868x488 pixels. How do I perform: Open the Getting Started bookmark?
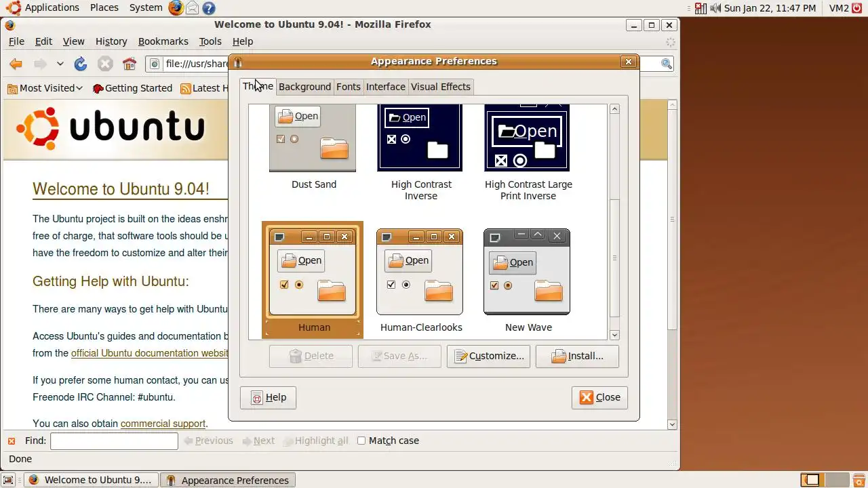pyautogui.click(x=132, y=88)
